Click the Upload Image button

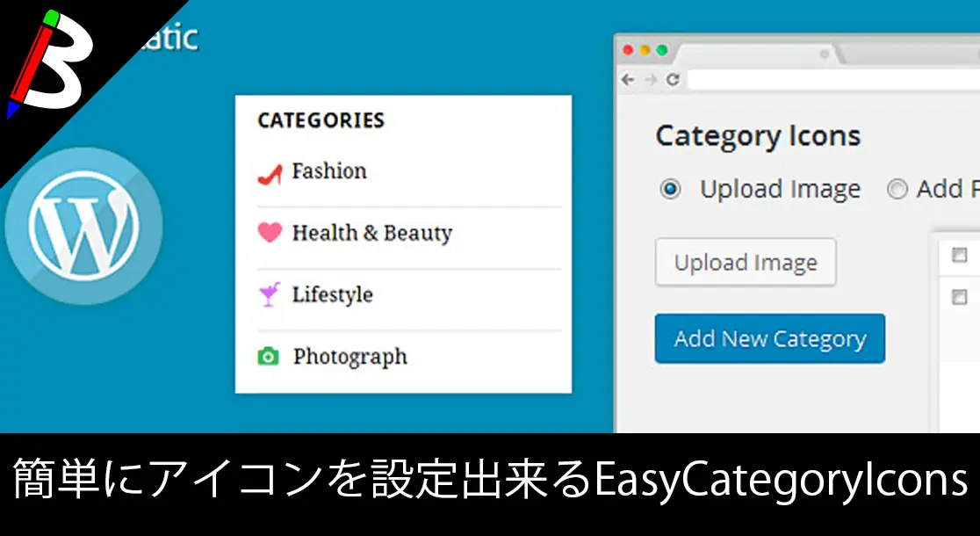click(x=746, y=262)
